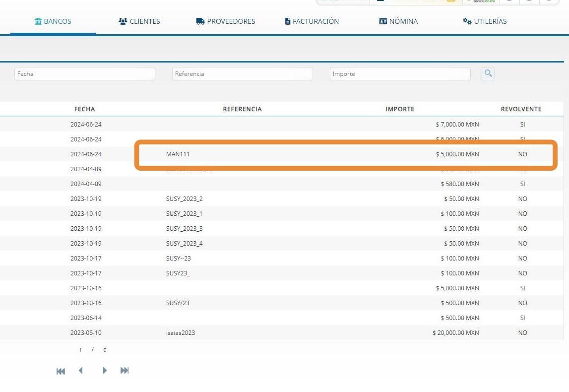
Task: Select the isaias2023 row
Action: coord(282,333)
